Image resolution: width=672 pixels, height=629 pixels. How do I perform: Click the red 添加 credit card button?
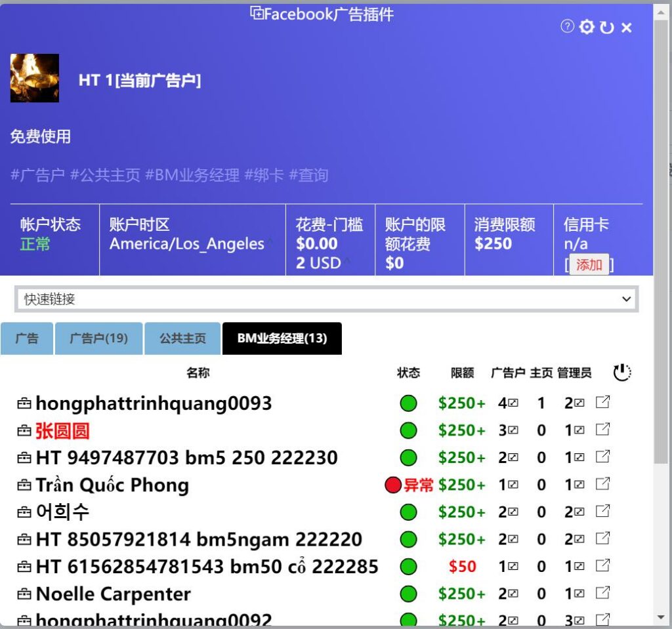589,265
